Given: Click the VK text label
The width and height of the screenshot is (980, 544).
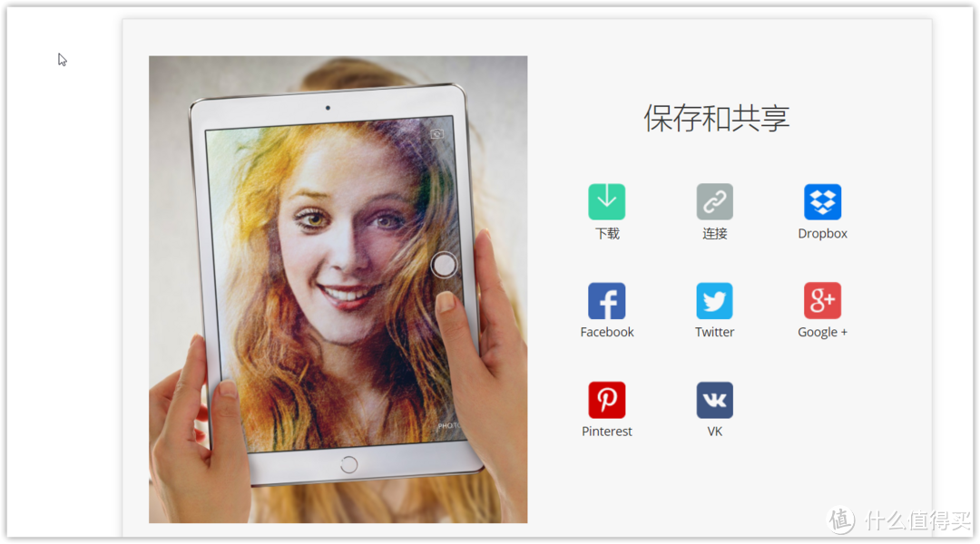Looking at the screenshot, I should [x=714, y=432].
